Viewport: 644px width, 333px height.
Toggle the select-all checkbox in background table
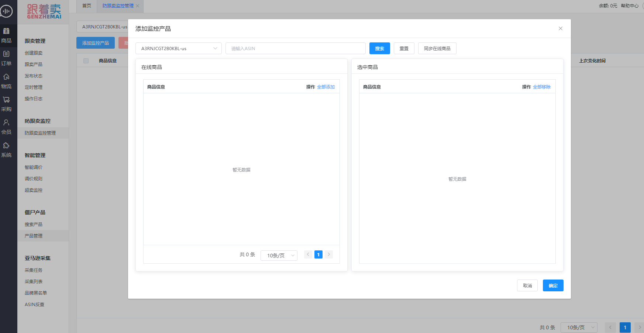[x=86, y=61]
